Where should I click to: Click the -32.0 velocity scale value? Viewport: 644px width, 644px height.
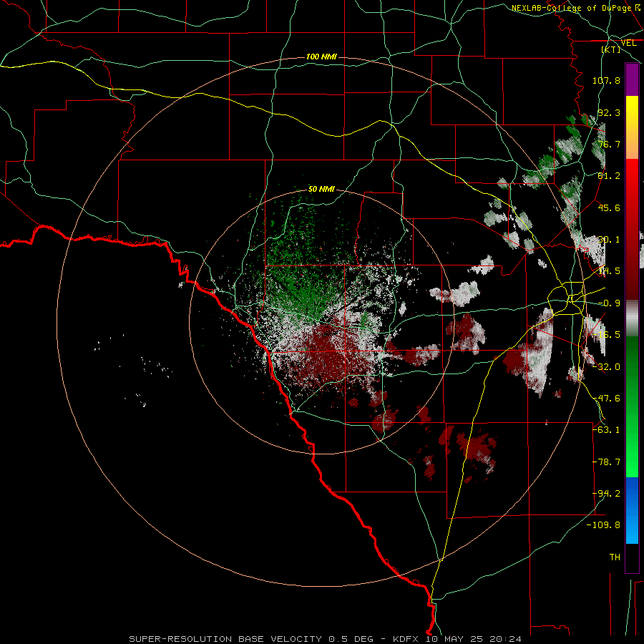pyautogui.click(x=606, y=367)
